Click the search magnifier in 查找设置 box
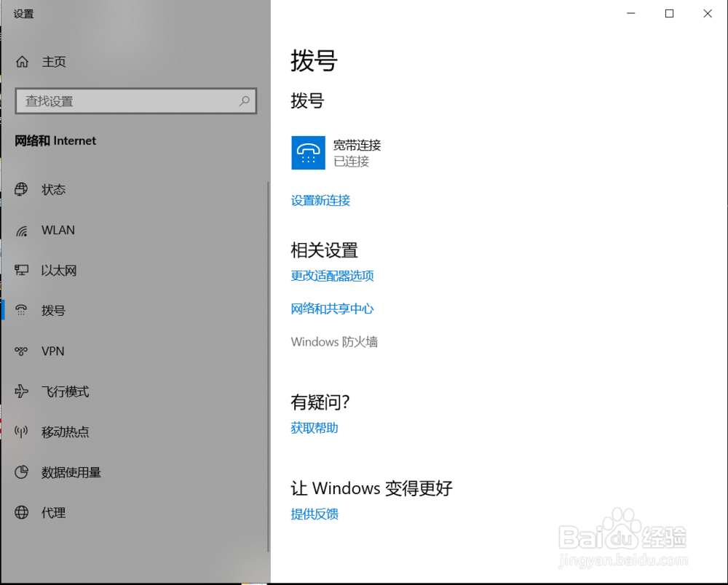The width and height of the screenshot is (728, 585). [245, 100]
